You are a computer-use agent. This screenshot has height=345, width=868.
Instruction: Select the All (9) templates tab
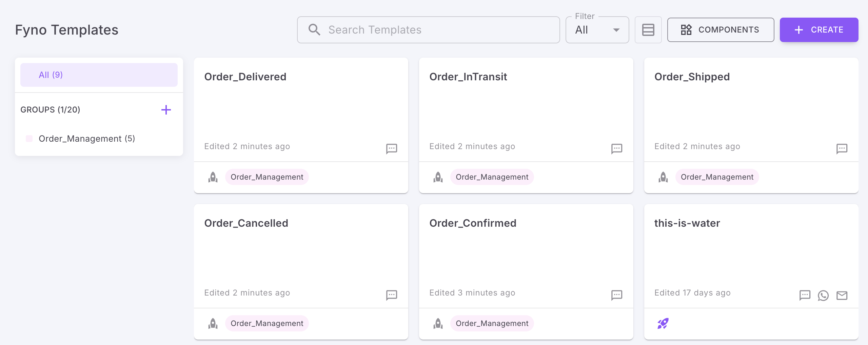coord(99,75)
